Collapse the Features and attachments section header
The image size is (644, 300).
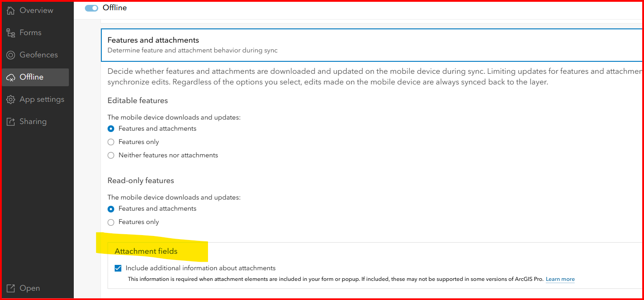[372, 45]
